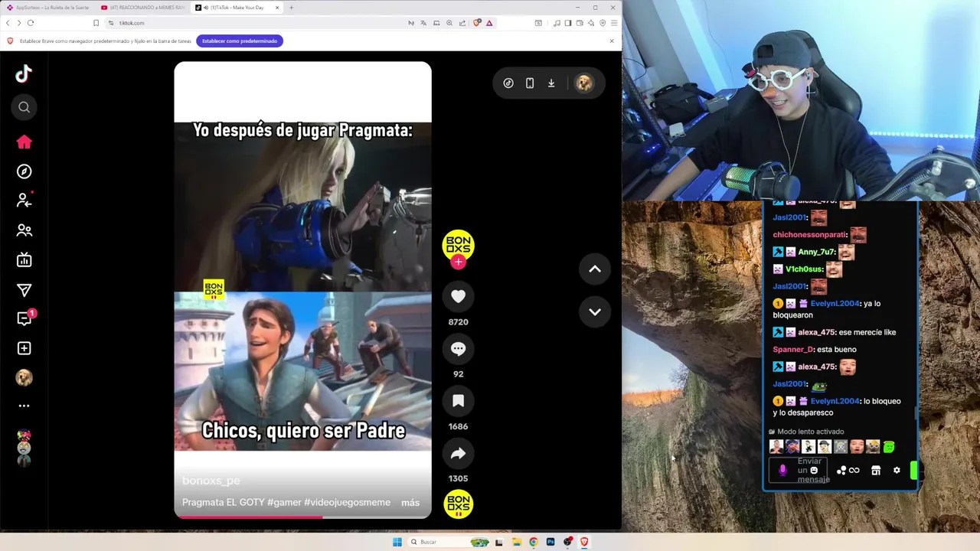Expand caption with 'más' link
This screenshot has height=551, width=980.
(410, 503)
